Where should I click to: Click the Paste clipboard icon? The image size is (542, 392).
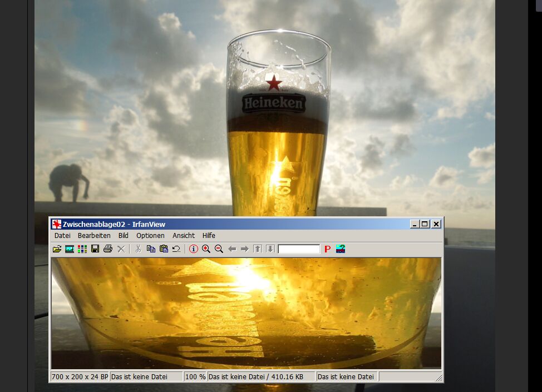click(x=164, y=249)
